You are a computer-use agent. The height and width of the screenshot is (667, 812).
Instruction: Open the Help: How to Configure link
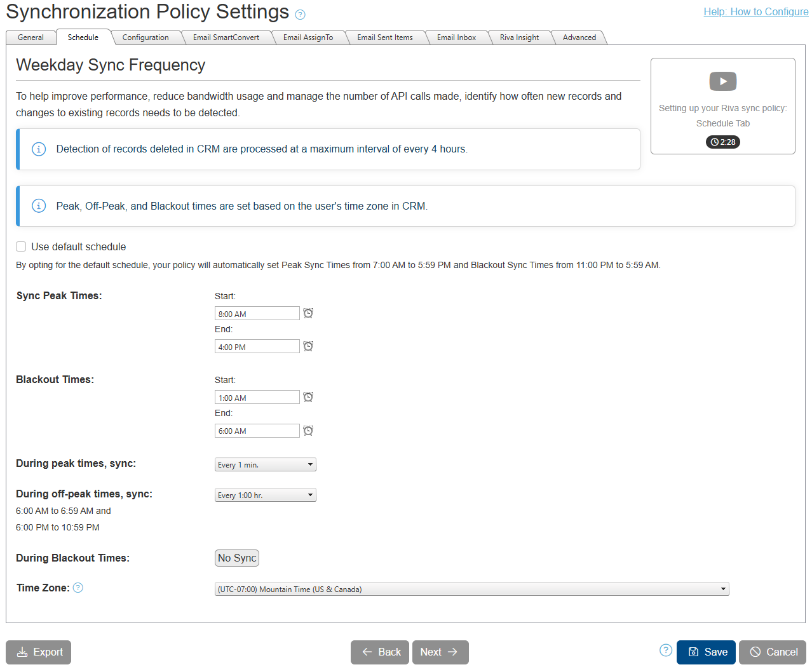pyautogui.click(x=755, y=11)
